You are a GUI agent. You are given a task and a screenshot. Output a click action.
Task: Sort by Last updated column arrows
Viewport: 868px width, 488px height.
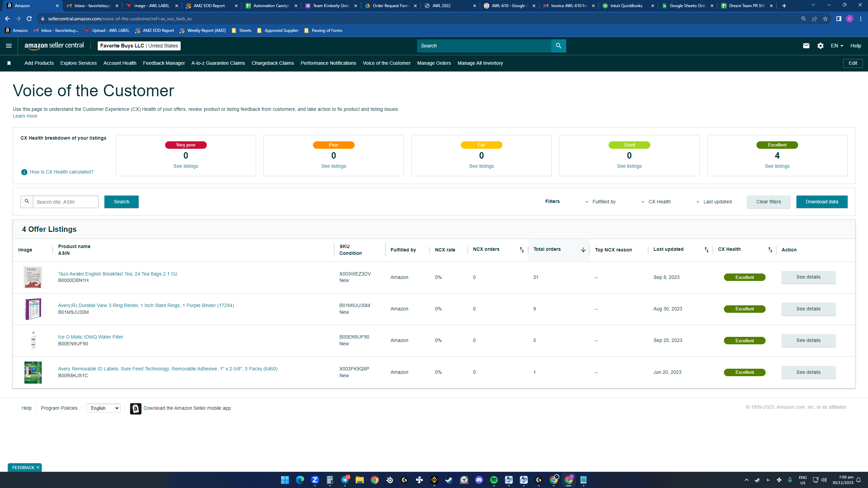706,250
